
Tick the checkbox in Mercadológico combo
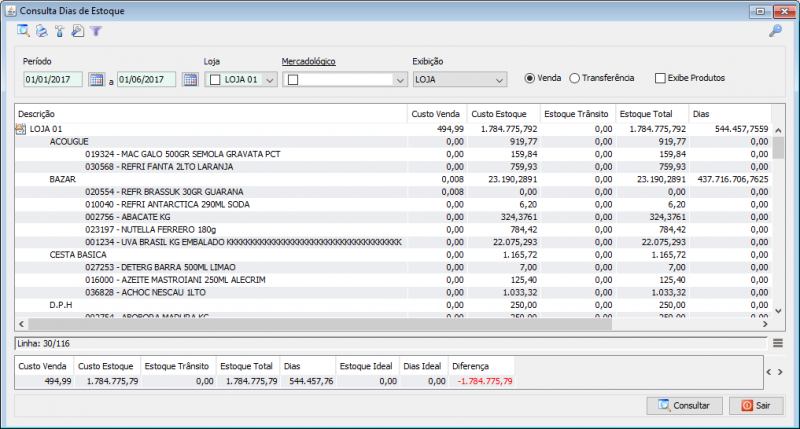pos(293,80)
